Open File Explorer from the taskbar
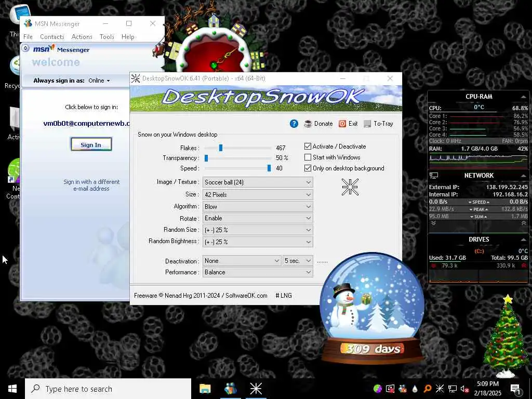 (205, 389)
